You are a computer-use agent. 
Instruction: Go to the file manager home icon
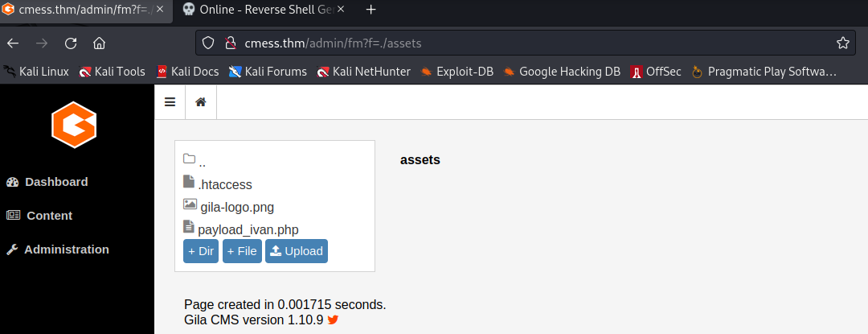pos(201,102)
